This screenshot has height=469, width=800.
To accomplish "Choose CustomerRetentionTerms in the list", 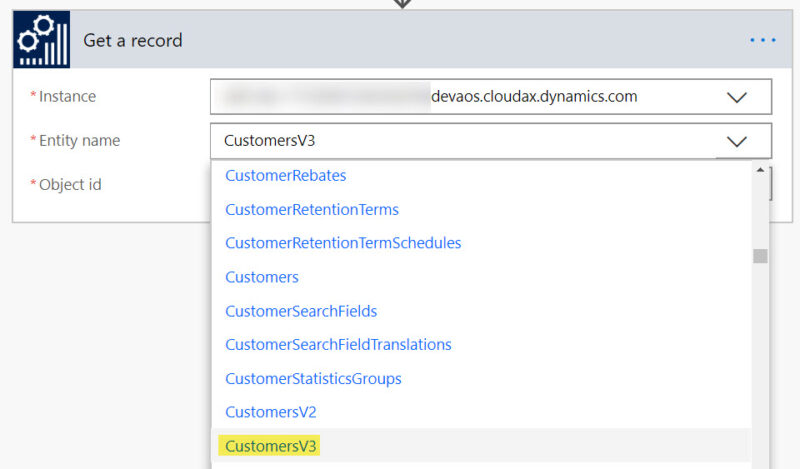I will coord(312,209).
